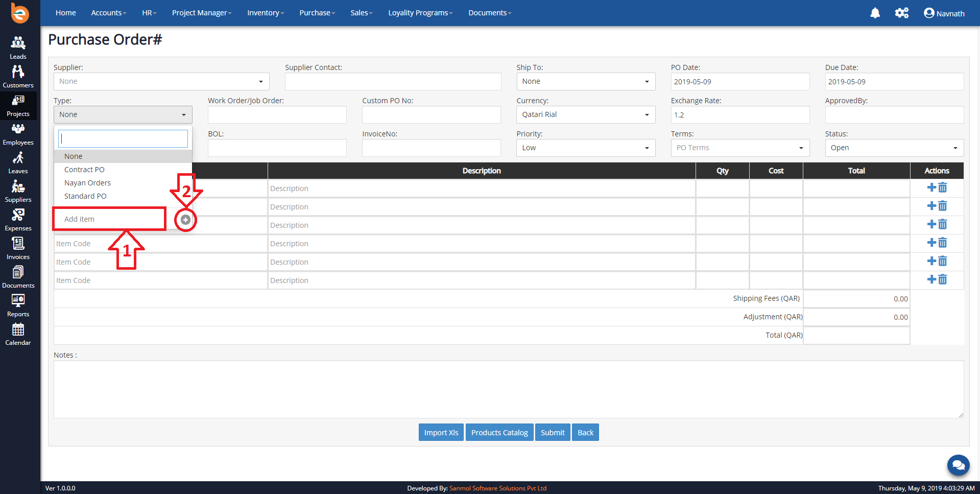Open the Suppliers sidebar icon
The height and width of the screenshot is (494, 980).
pyautogui.click(x=18, y=191)
